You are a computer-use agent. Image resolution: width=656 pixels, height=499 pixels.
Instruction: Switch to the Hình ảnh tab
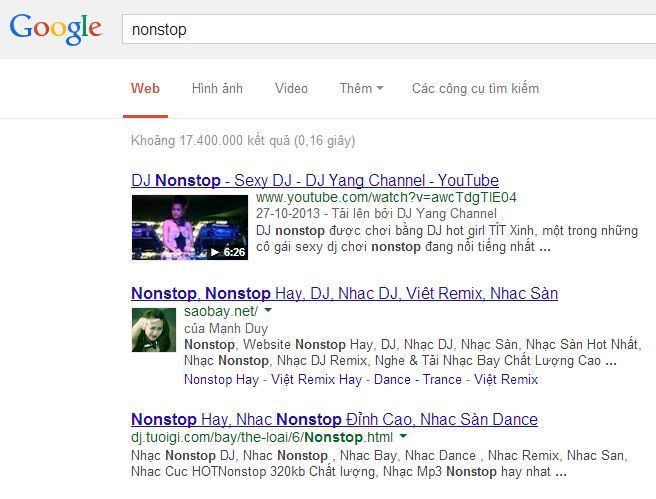point(217,88)
